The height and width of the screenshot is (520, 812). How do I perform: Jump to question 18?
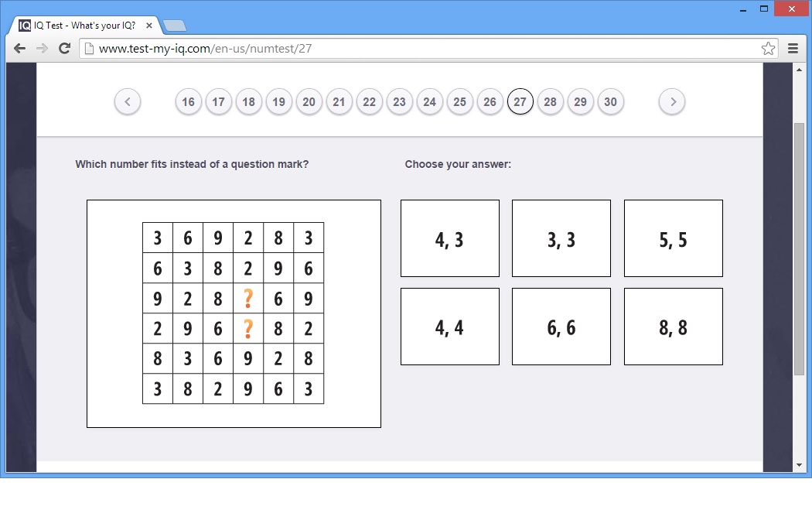tap(248, 101)
